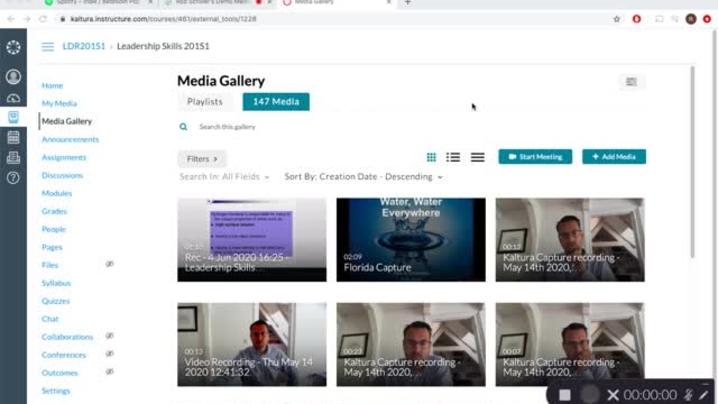Click the Start Meeting button

535,157
